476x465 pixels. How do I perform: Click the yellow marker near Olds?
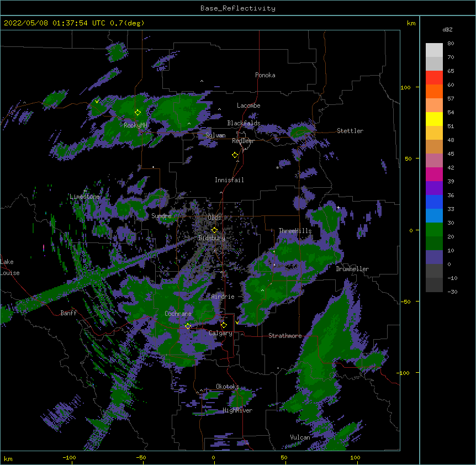coord(215,230)
